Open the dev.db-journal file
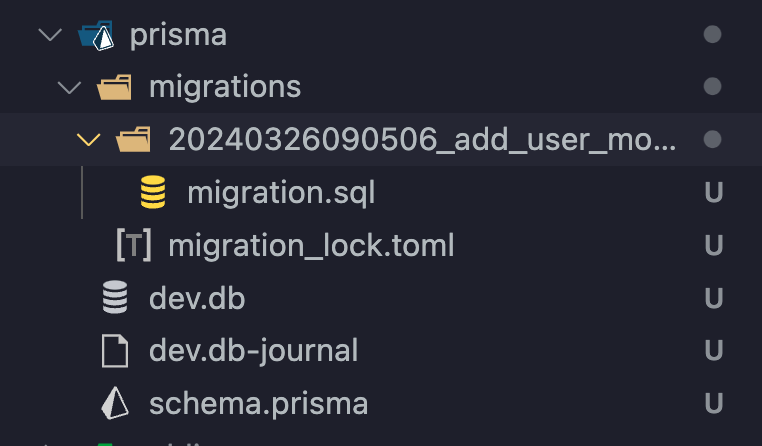The height and width of the screenshot is (446, 762). pos(253,351)
